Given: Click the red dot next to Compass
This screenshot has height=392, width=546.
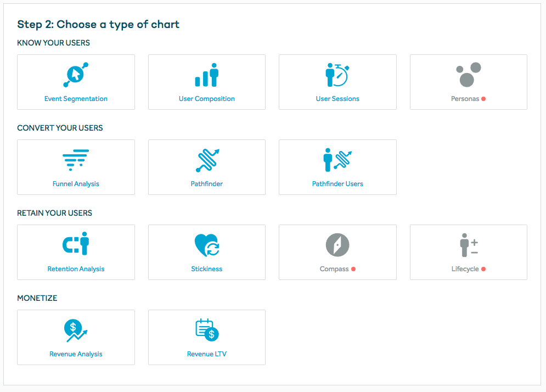Looking at the screenshot, I should pyautogui.click(x=353, y=269).
